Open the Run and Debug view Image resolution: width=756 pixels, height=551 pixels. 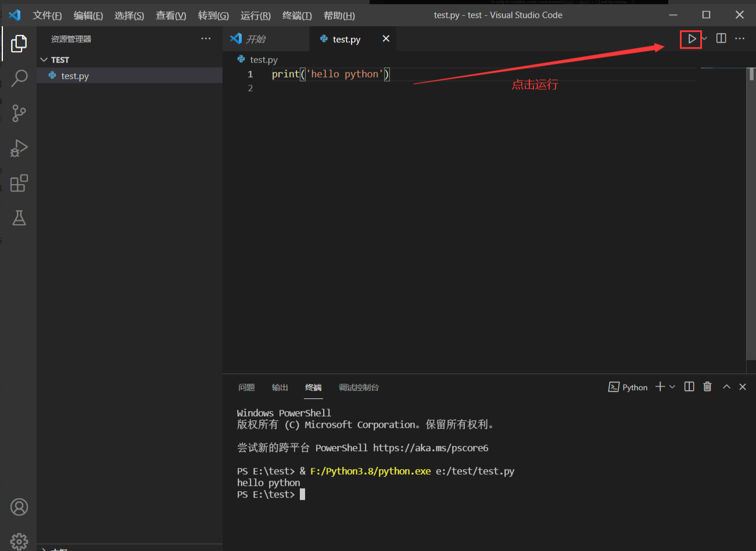click(x=19, y=148)
